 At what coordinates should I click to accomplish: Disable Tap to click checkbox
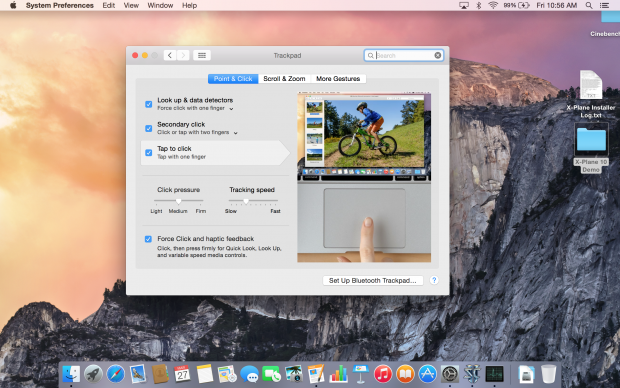[149, 152]
